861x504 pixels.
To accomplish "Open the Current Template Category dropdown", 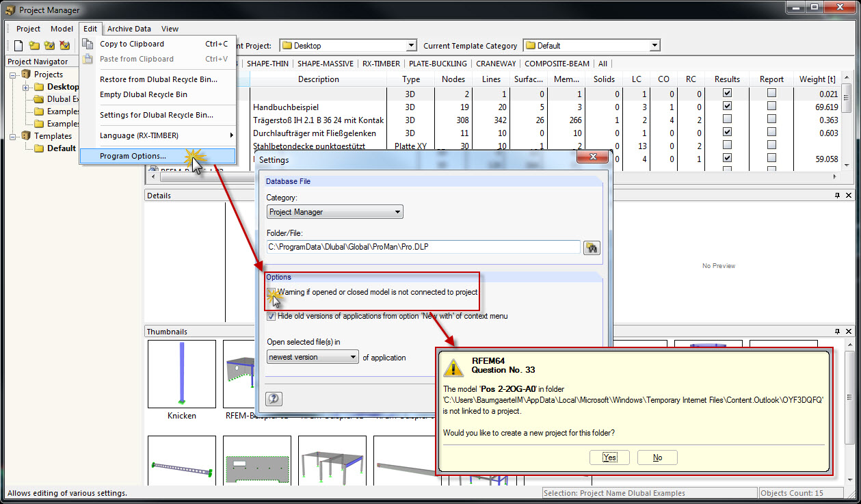I will tap(654, 46).
